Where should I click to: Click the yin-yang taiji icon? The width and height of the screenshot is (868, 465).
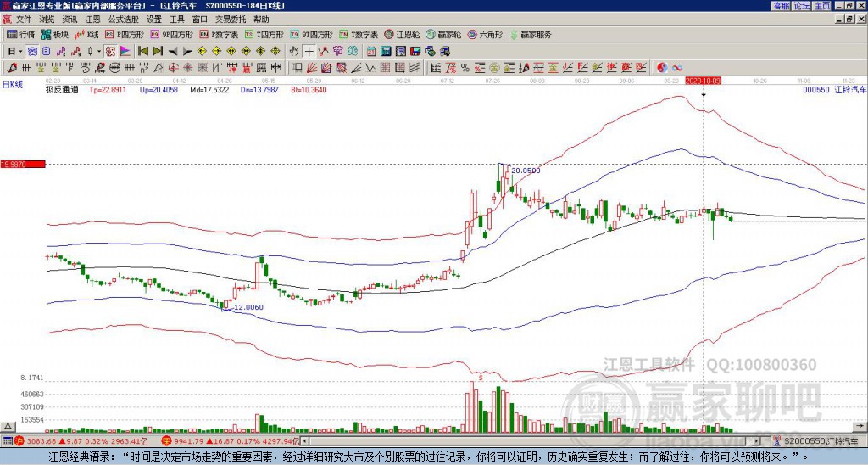pos(662,68)
